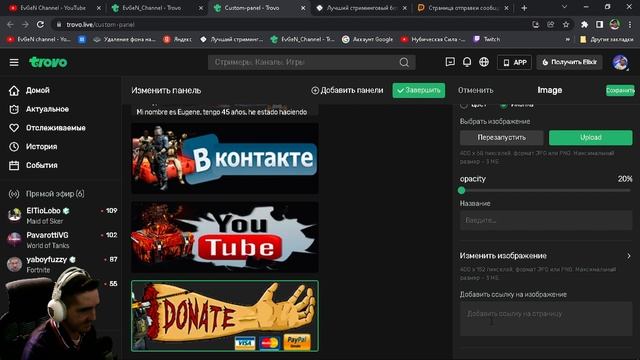Click the green Upload button

click(591, 138)
